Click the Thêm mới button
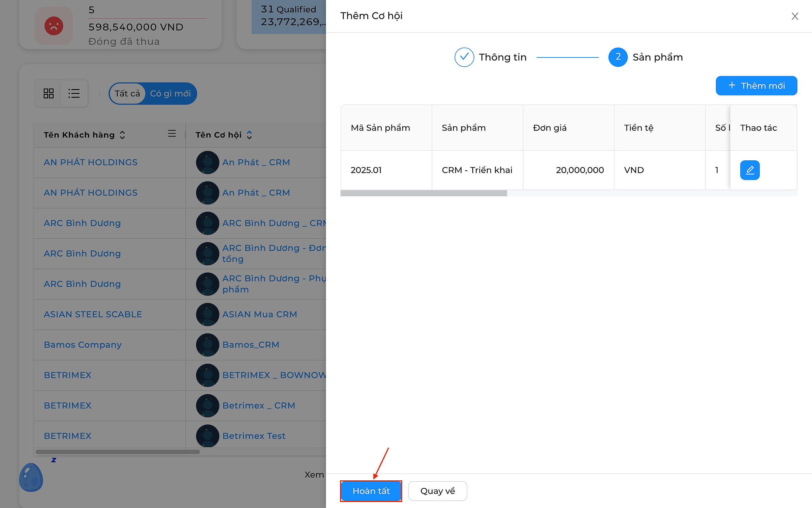The height and width of the screenshot is (508, 812). (x=756, y=86)
